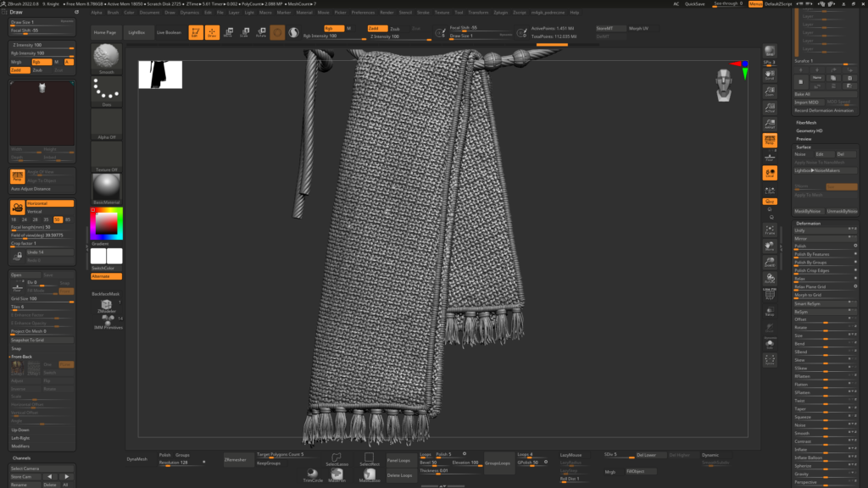Open the Dots stroke picker
Viewport: 868px width, 488px height.
(x=106, y=90)
